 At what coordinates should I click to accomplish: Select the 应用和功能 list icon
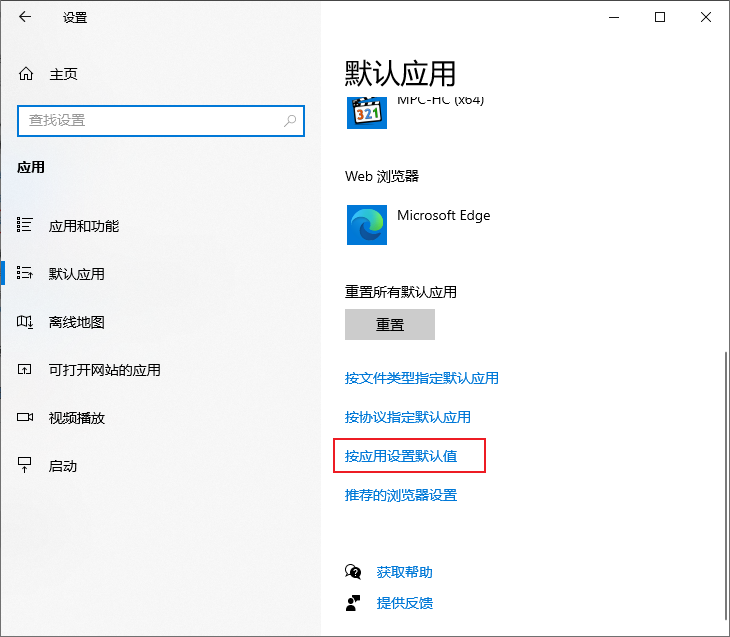[x=25, y=225]
